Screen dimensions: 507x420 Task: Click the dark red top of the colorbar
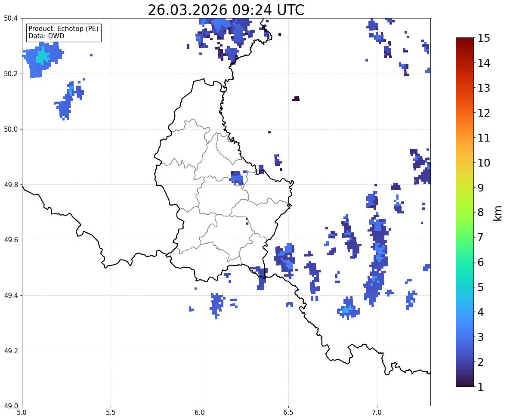pos(465,41)
